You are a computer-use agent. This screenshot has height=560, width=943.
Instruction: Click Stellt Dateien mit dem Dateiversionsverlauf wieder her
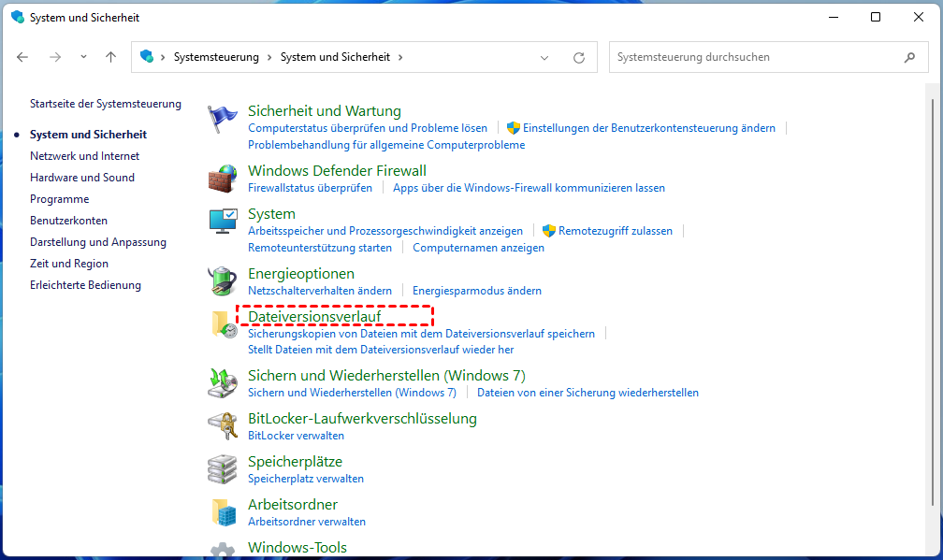(381, 349)
